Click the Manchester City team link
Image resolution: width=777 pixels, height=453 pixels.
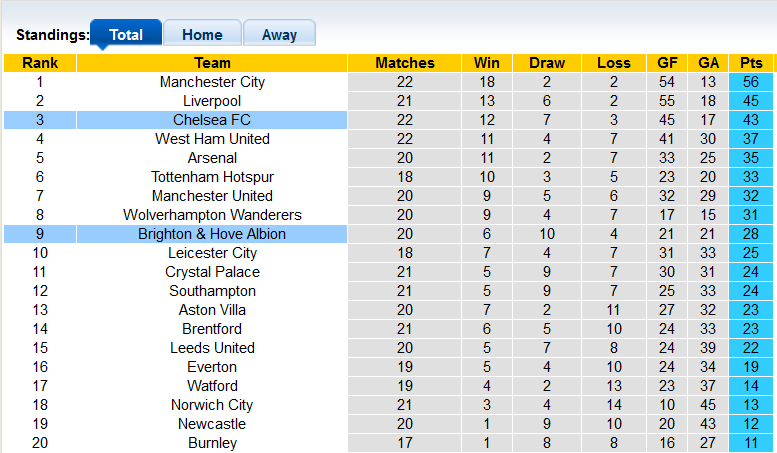point(212,82)
